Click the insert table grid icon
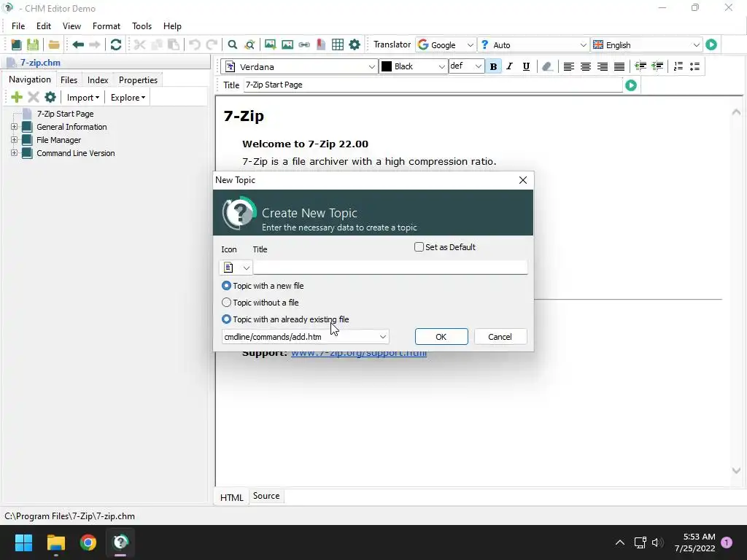747x560 pixels. [338, 44]
